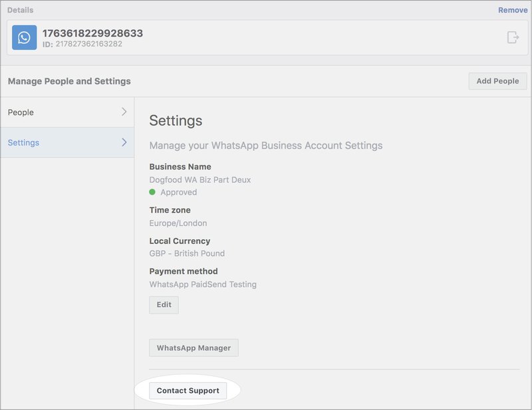
Task: Click the Manage your WhatsApp Business Account Settings subtitle
Action: pyautogui.click(x=266, y=146)
